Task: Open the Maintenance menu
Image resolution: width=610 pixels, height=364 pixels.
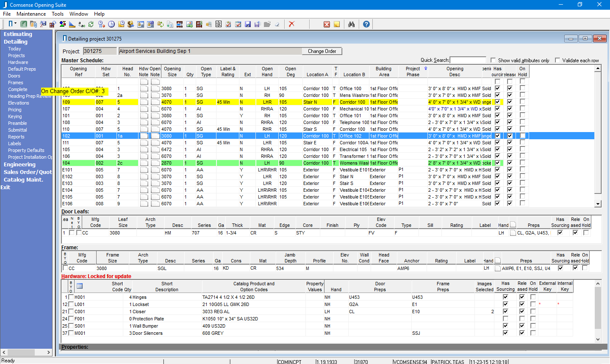Action: (31, 14)
